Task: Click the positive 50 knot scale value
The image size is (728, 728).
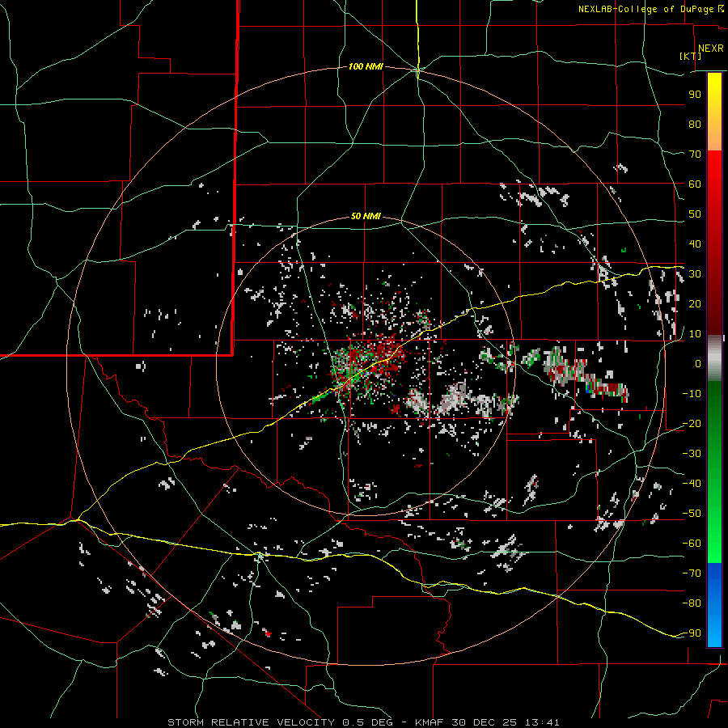Action: click(695, 214)
